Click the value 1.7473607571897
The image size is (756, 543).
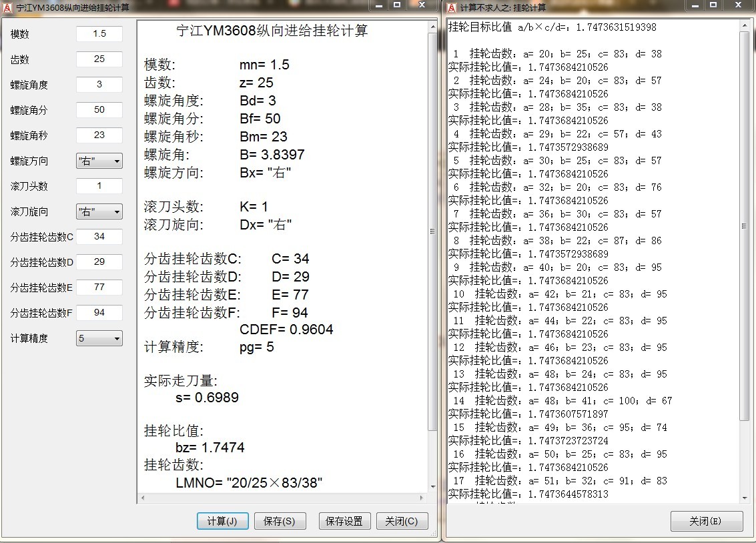pos(568,414)
